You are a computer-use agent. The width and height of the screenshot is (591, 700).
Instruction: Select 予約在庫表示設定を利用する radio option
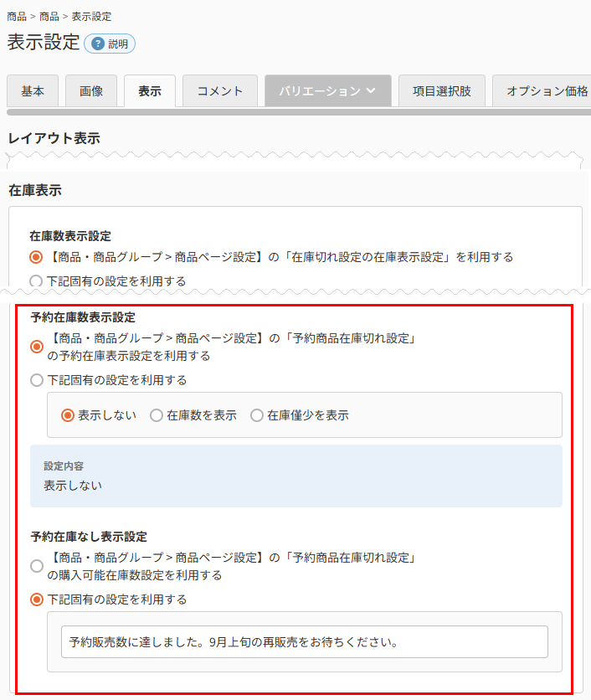37,347
